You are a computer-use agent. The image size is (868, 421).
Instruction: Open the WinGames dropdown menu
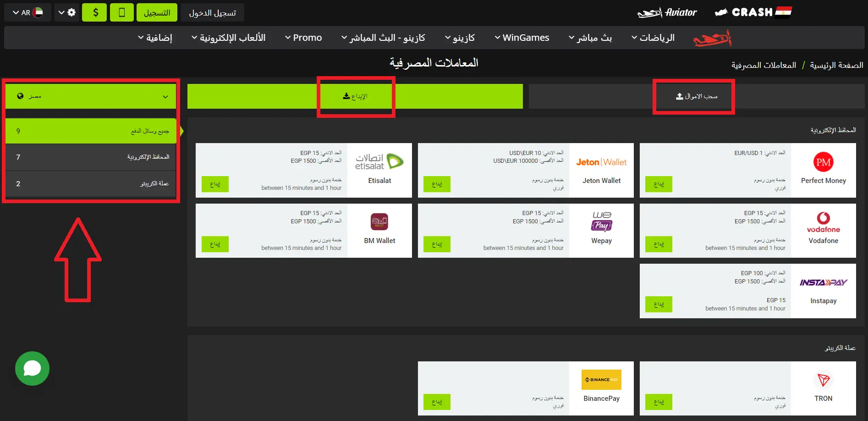click(x=522, y=37)
